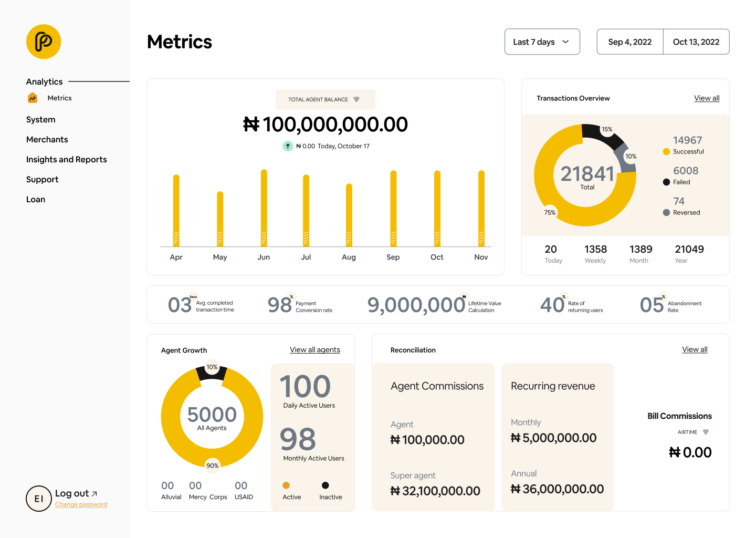Open the Airtime bill commissions dropdown
The height and width of the screenshot is (538, 756).
[693, 432]
